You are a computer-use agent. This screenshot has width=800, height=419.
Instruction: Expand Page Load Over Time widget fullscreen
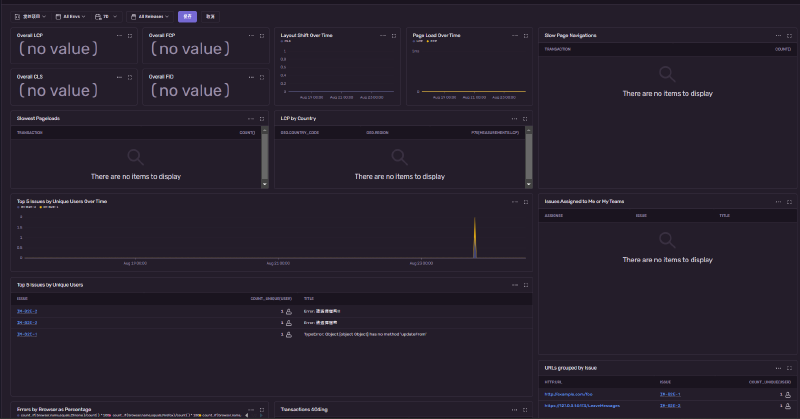click(x=526, y=35)
